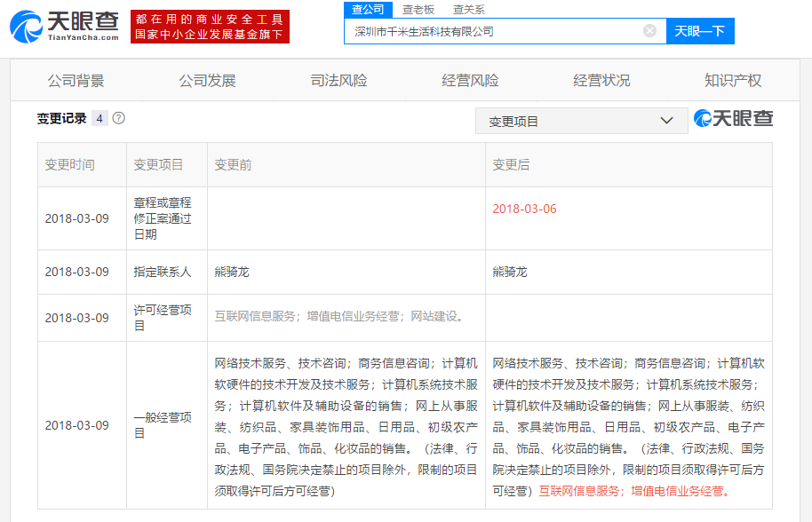Open the 公司发展 navigation tab
This screenshot has width=812, height=522.
click(207, 81)
